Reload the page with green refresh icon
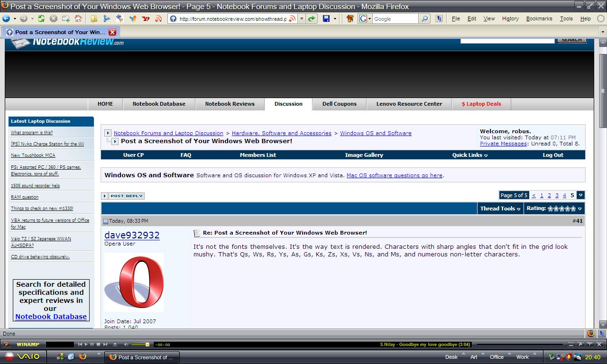This screenshot has width=607, height=364. click(x=41, y=18)
